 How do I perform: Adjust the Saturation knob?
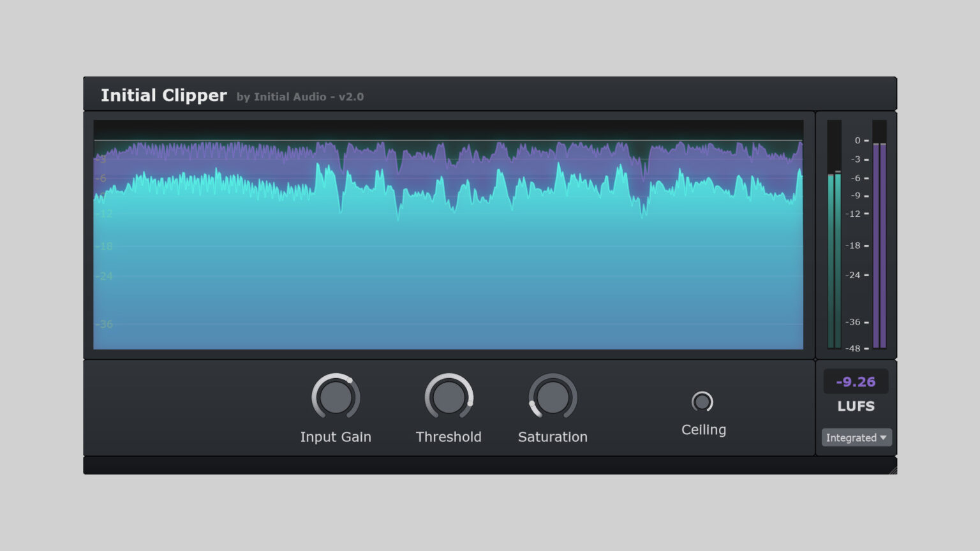pyautogui.click(x=552, y=397)
